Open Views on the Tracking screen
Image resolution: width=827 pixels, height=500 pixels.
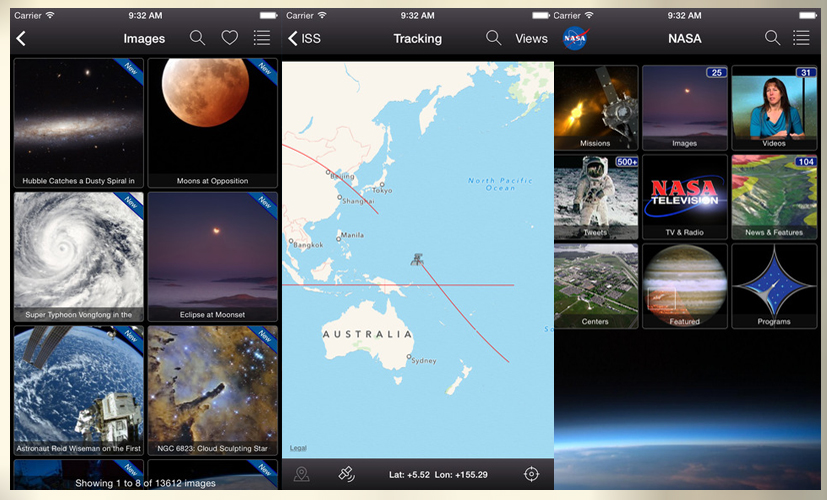coord(531,39)
